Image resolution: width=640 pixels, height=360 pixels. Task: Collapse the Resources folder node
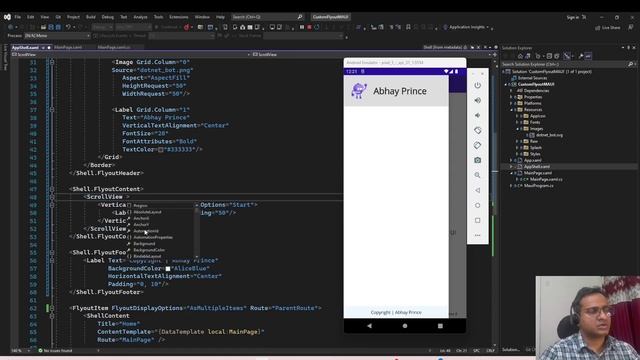(511, 110)
